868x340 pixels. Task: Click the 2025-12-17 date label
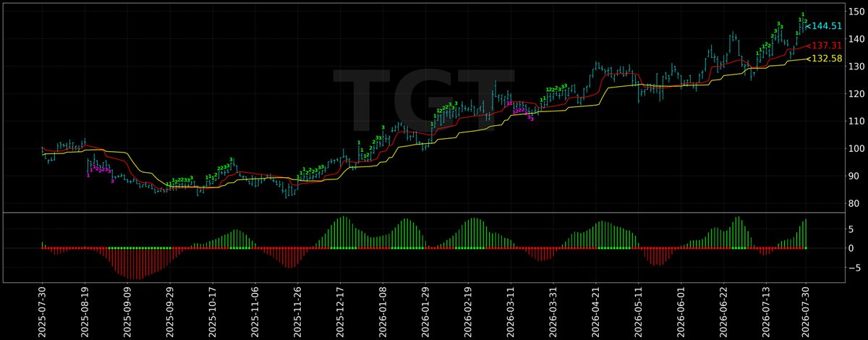(340, 310)
